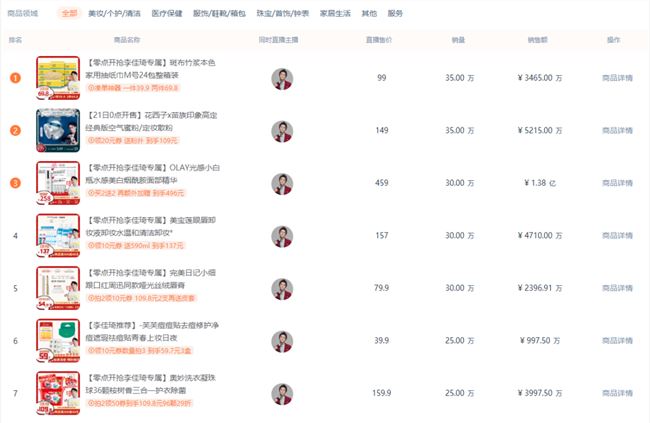
Task: Click the 芙芙痘痘贴 product title
Action: coord(152,331)
